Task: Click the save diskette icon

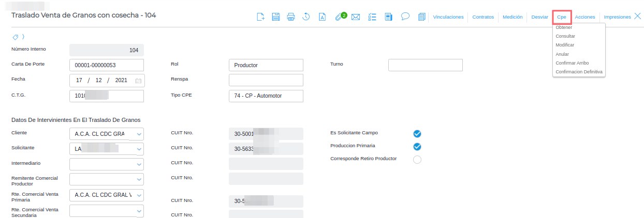Action: [276, 17]
